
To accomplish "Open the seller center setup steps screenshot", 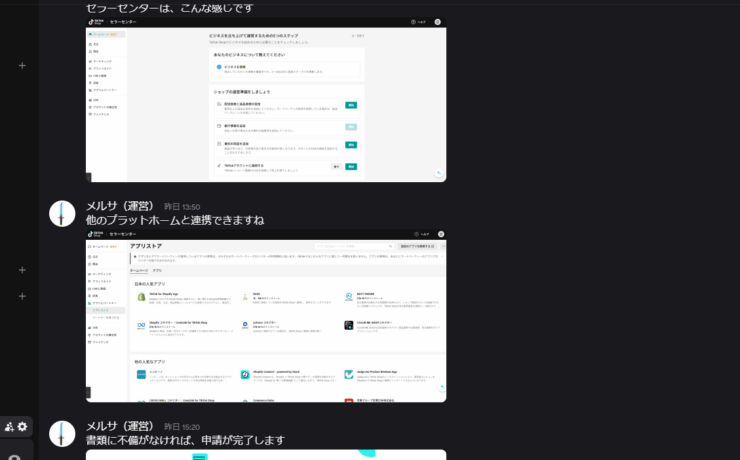I will point(266,98).
